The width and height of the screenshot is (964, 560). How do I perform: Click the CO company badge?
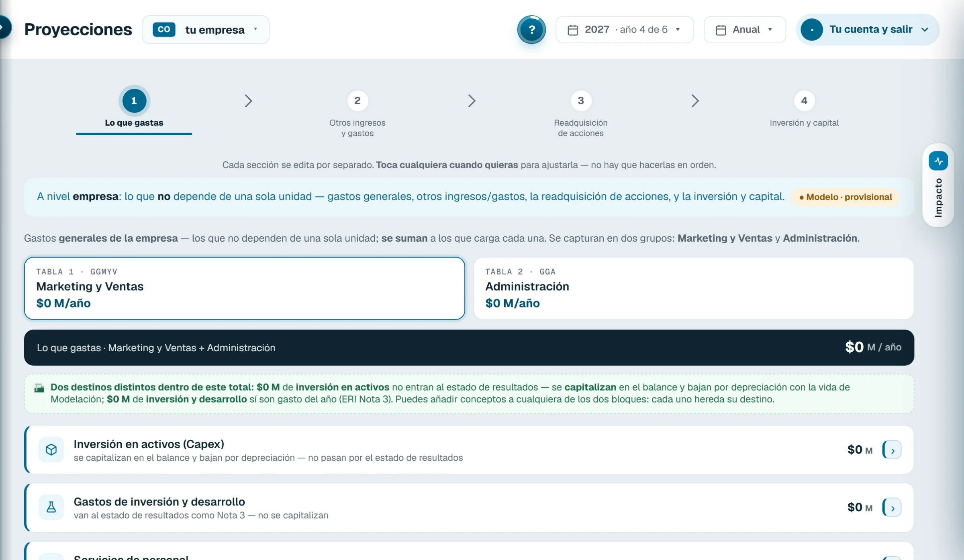164,30
